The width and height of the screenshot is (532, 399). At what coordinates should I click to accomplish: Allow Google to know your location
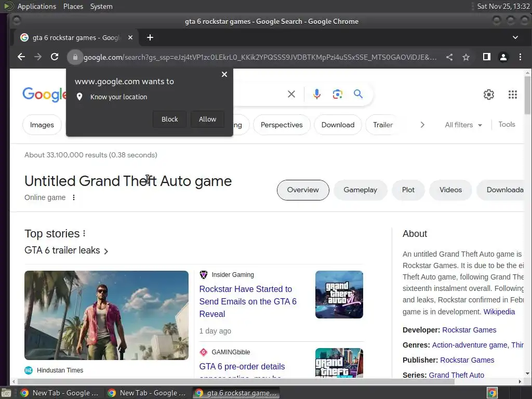point(207,119)
